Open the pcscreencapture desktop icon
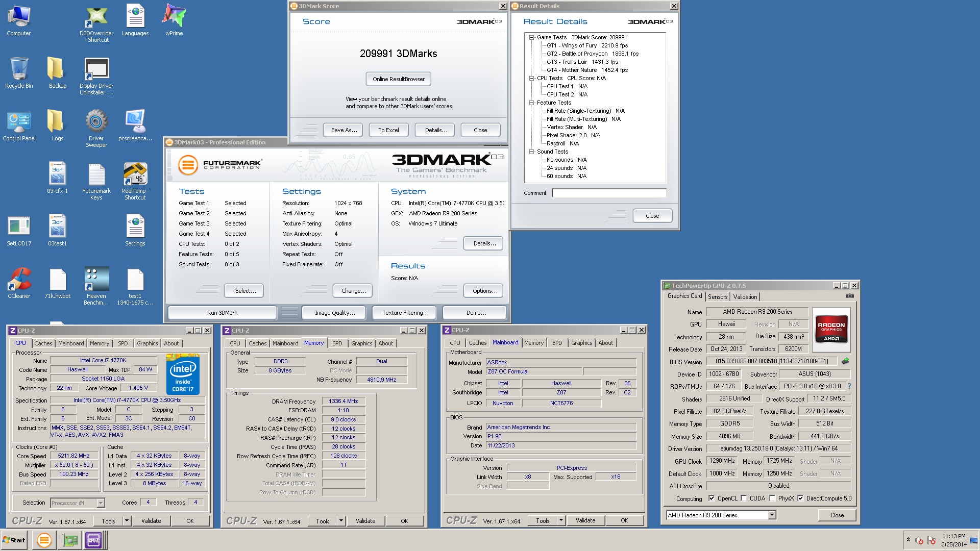This screenshot has height=551, width=980. click(x=135, y=126)
